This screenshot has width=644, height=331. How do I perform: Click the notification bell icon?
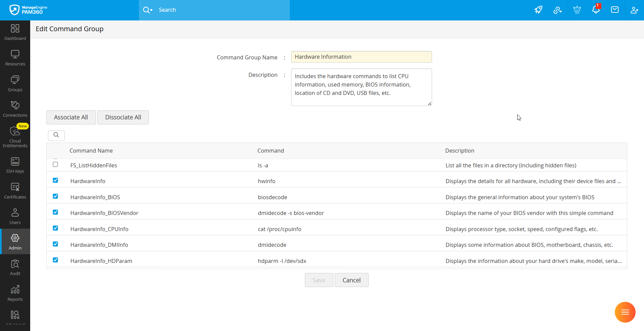point(596,10)
